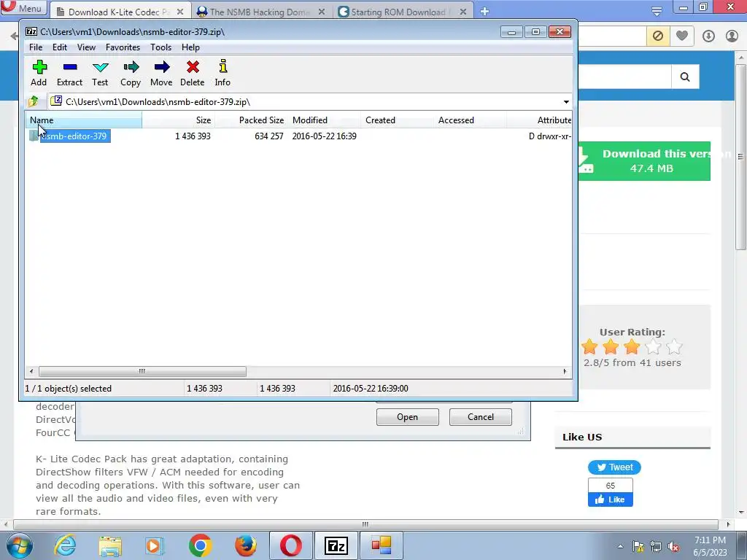Screen dimensions: 747x560
Task: Close The NSMB Hacking Domain tab
Action: pos(322,12)
